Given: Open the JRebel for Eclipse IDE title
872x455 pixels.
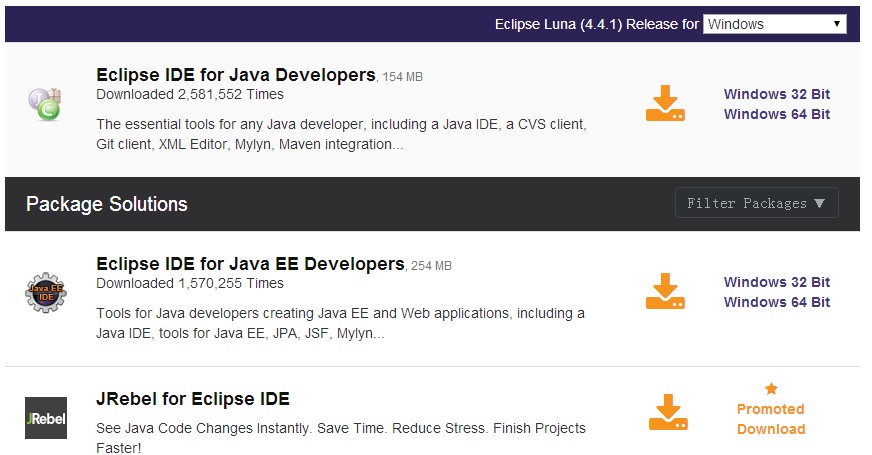Looking at the screenshot, I should click(x=193, y=399).
